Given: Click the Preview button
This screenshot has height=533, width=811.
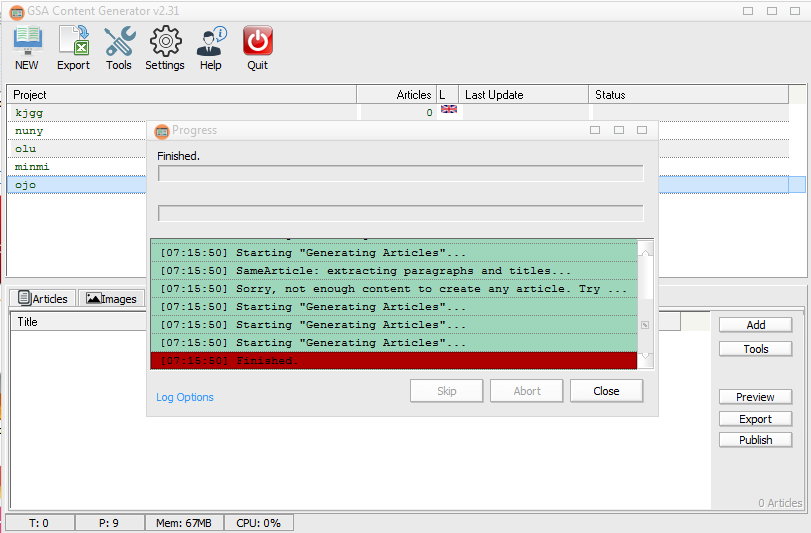Looking at the screenshot, I should [755, 397].
